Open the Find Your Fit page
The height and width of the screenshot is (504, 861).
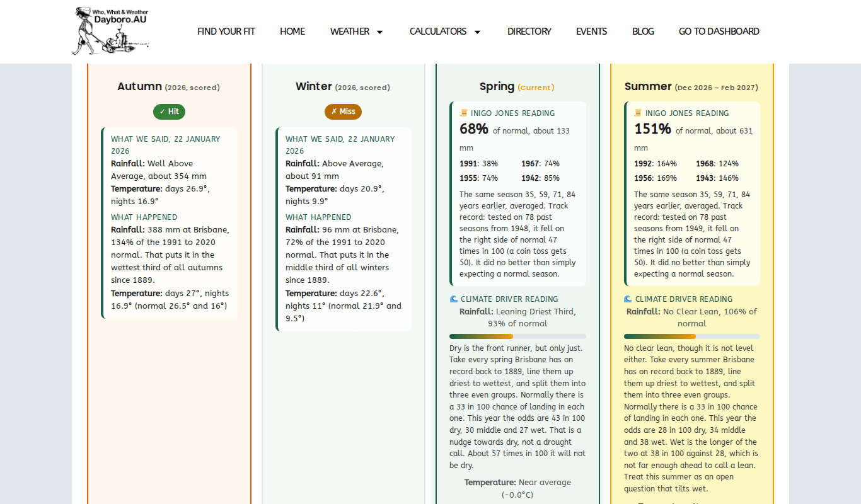tap(226, 31)
